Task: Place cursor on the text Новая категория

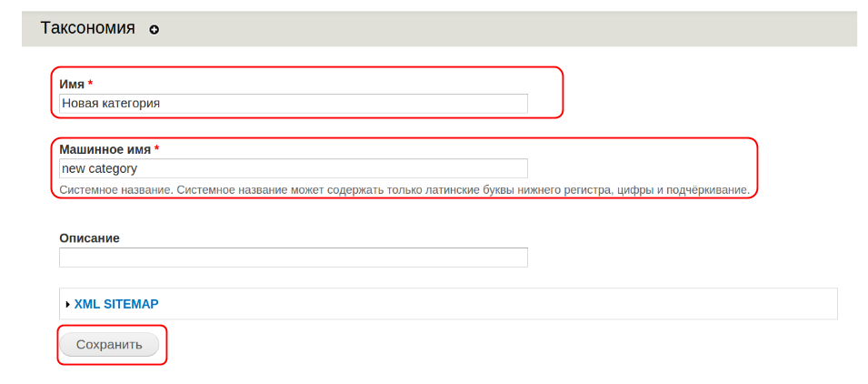Action: pyautogui.click(x=111, y=104)
